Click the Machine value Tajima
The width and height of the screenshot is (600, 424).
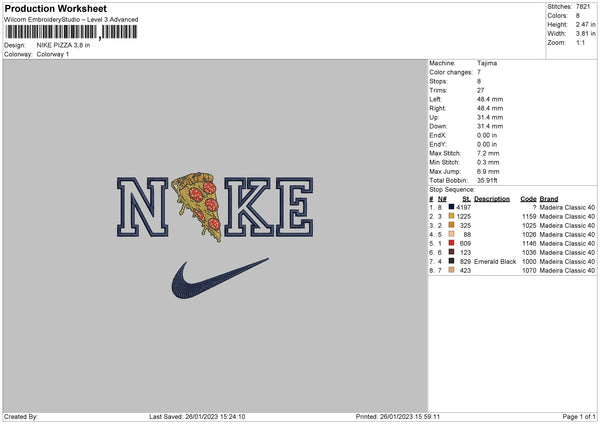point(487,63)
